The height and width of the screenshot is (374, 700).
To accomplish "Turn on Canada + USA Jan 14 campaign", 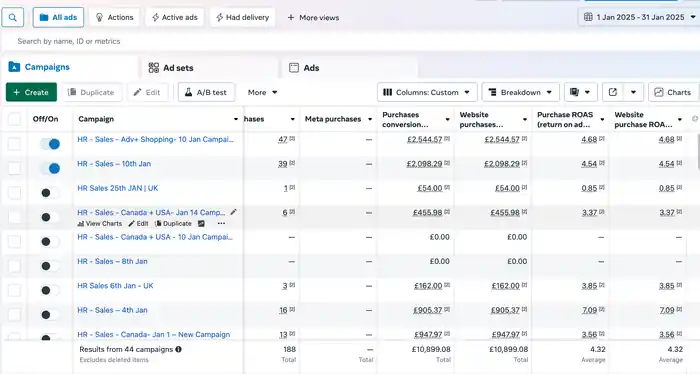I will point(50,217).
